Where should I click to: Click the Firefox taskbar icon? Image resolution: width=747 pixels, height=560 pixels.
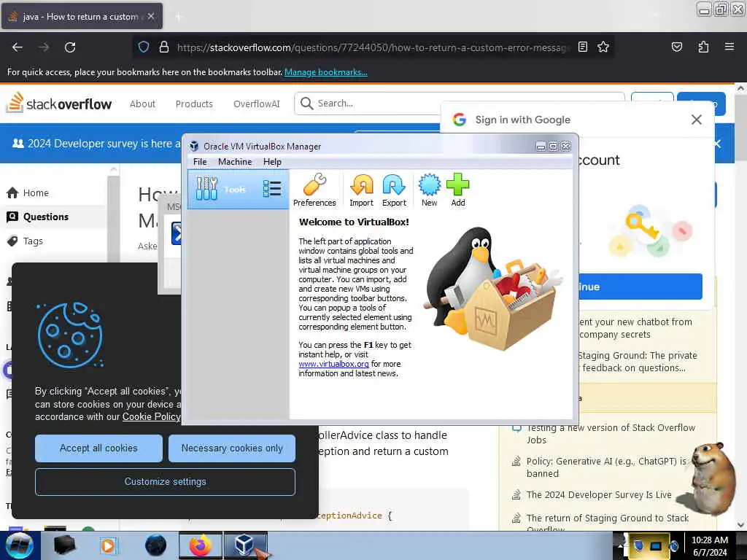click(201, 545)
